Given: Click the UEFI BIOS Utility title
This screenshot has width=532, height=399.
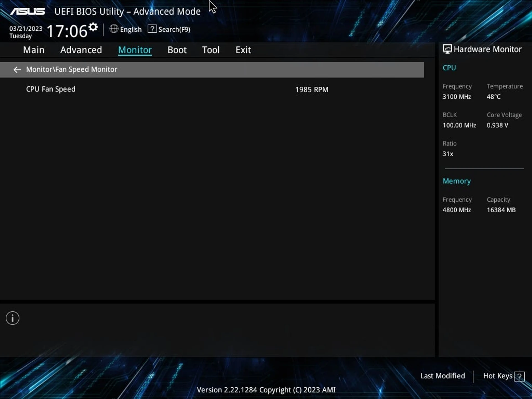Looking at the screenshot, I should (127, 12).
